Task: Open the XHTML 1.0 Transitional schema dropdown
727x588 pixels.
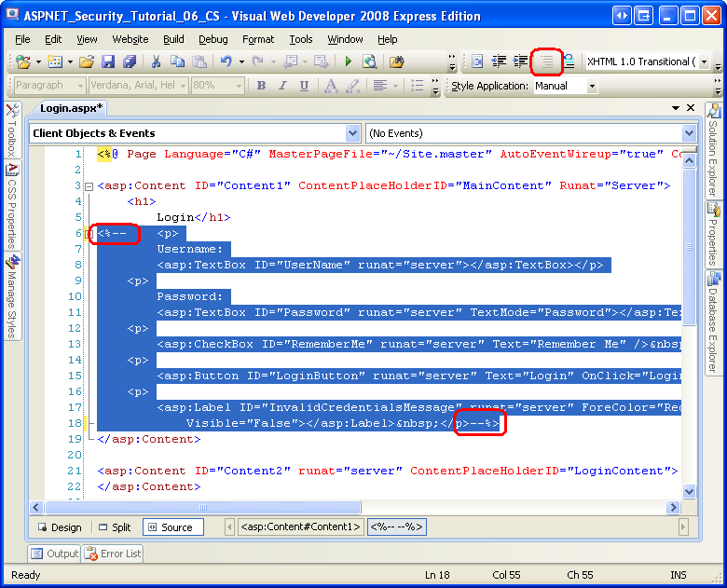Action: click(x=705, y=62)
